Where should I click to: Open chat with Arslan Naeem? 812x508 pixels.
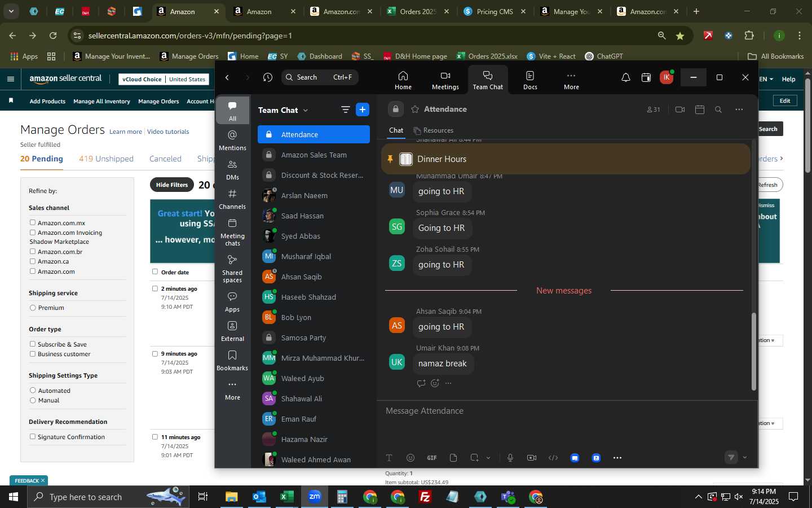(x=314, y=195)
